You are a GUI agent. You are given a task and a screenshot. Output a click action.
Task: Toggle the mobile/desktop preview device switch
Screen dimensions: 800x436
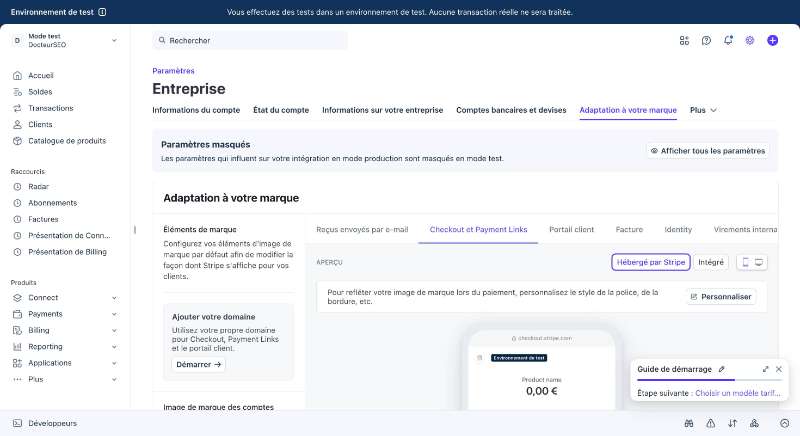point(752,262)
